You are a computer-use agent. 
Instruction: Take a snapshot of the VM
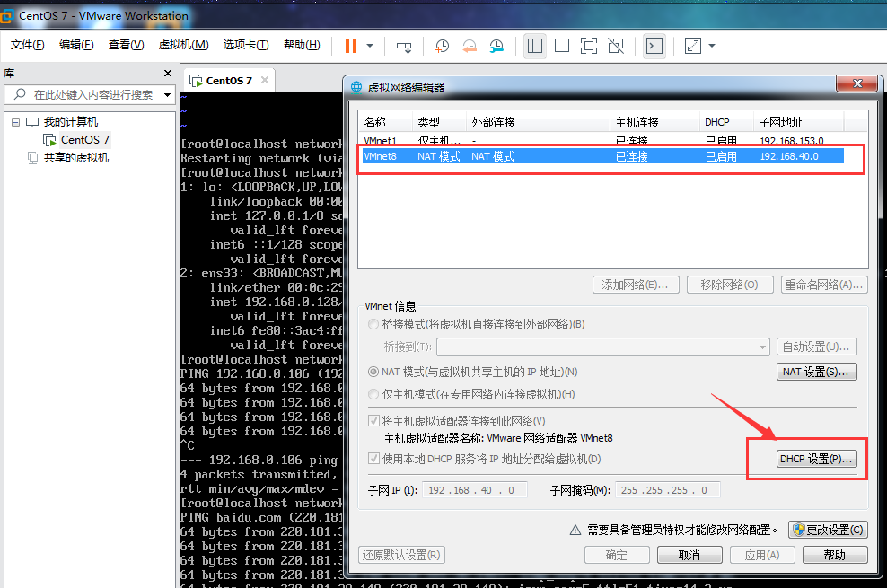tap(442, 46)
